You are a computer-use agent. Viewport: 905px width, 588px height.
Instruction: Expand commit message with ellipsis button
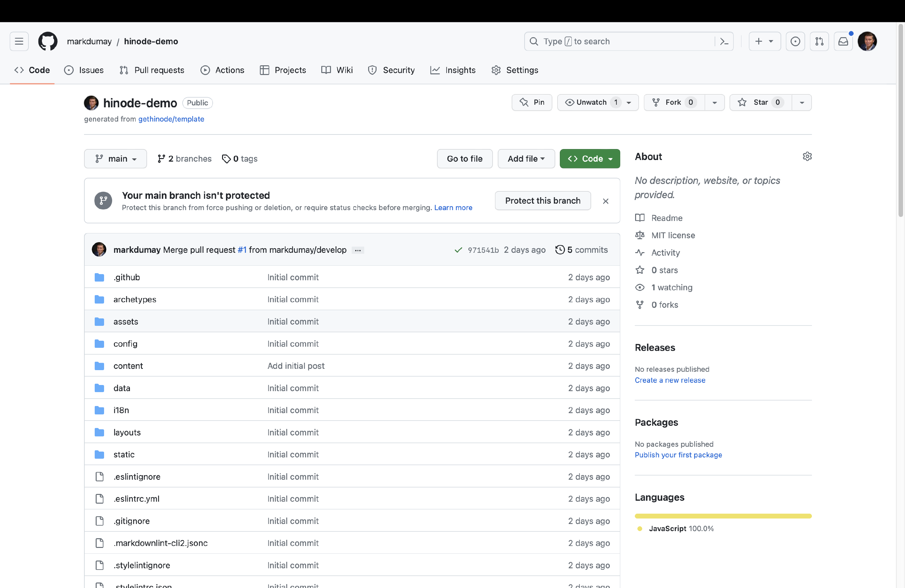pyautogui.click(x=358, y=250)
